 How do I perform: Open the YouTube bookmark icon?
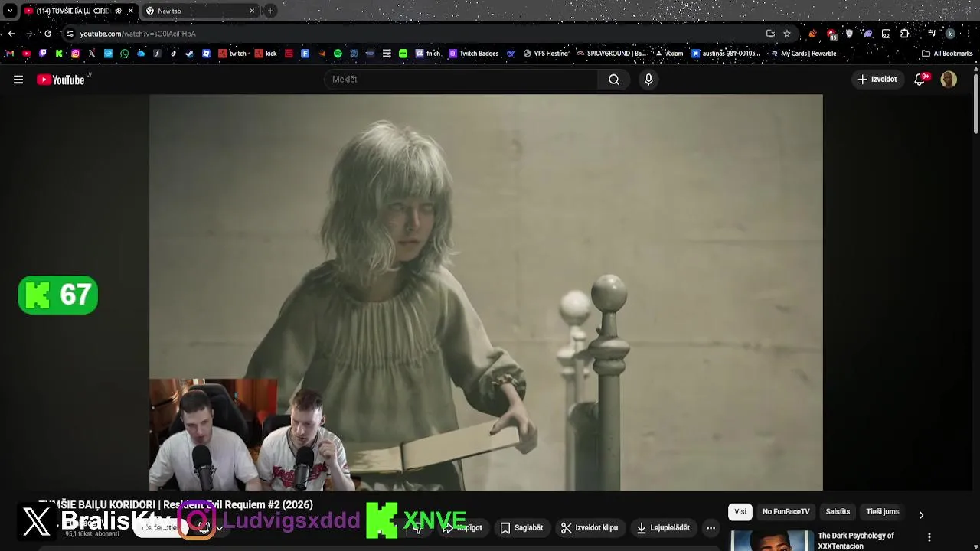pos(26,54)
